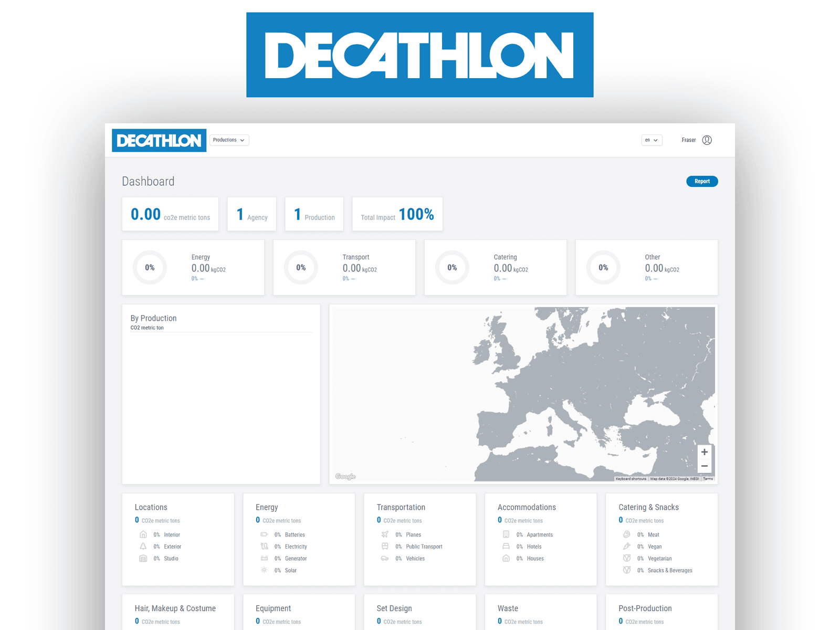This screenshot has height=630, width=840.
Task: Click the Transportation card title
Action: coord(401,507)
